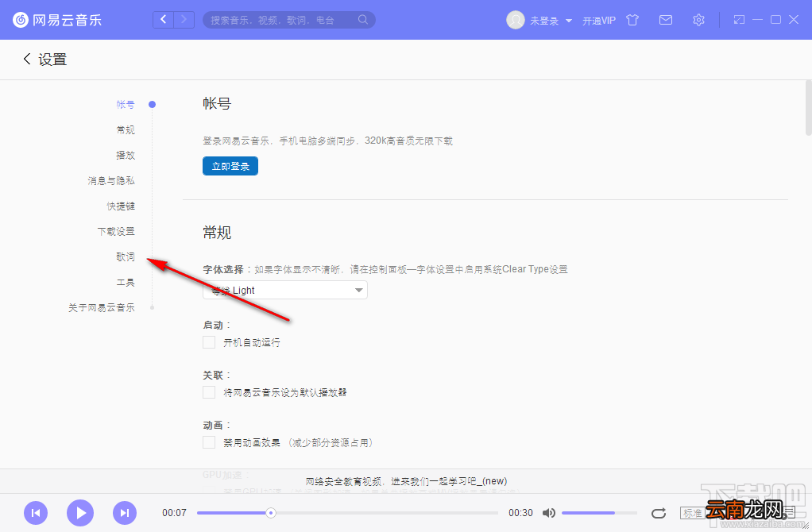
Task: Expand the 未登录 account dropdown arrow
Action: pos(569,21)
